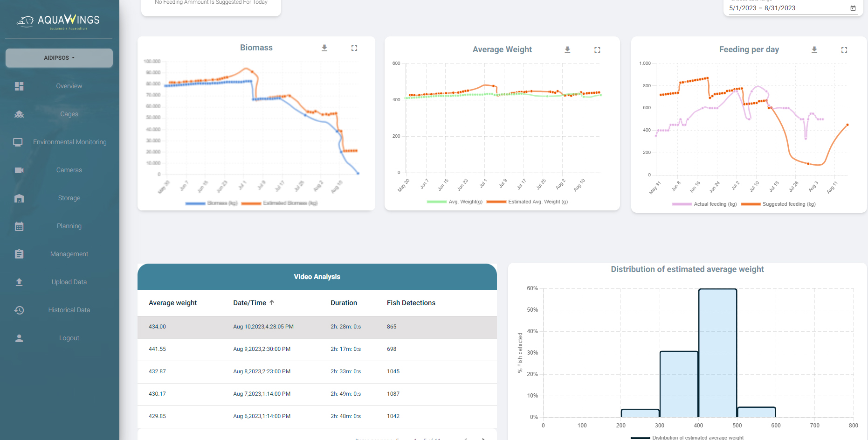Click the Logout person icon
The width and height of the screenshot is (868, 440).
19,338
